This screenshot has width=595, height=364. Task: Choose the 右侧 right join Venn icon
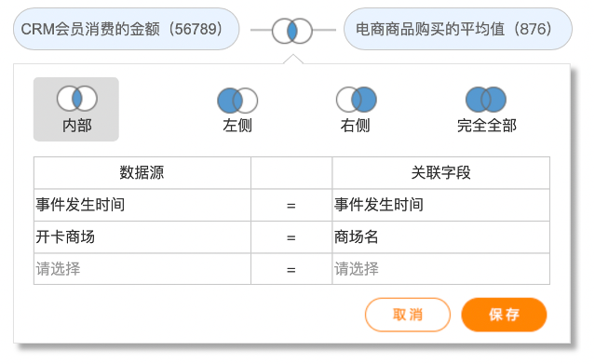point(357,100)
